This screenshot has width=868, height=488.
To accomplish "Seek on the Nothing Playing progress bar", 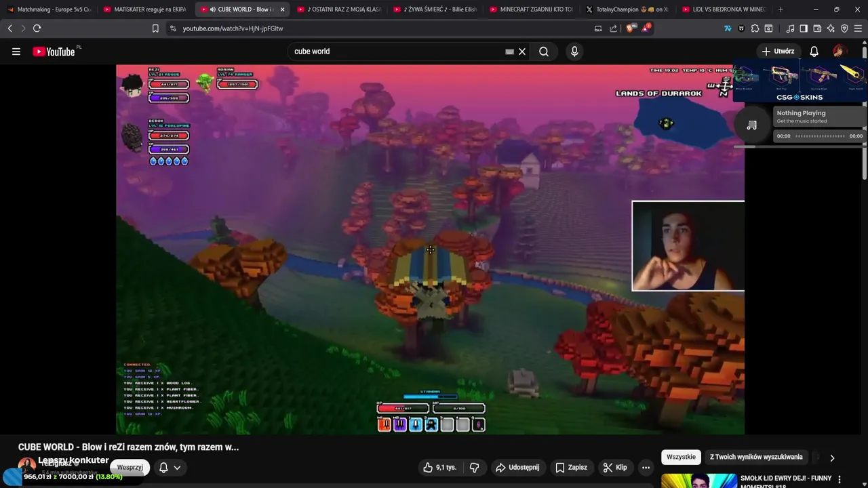I will (819, 136).
